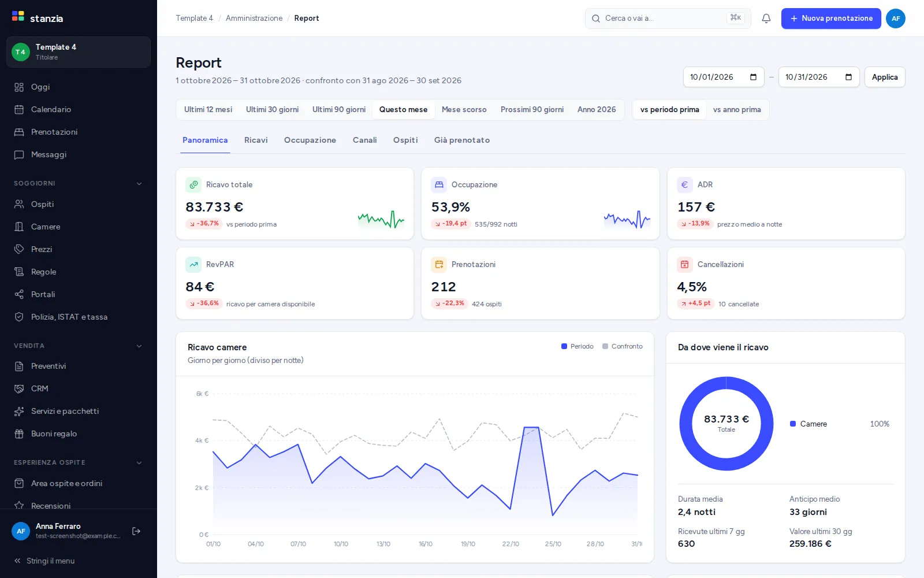Click the Amministrazione breadcrumb link
The height and width of the screenshot is (578, 924).
click(254, 18)
